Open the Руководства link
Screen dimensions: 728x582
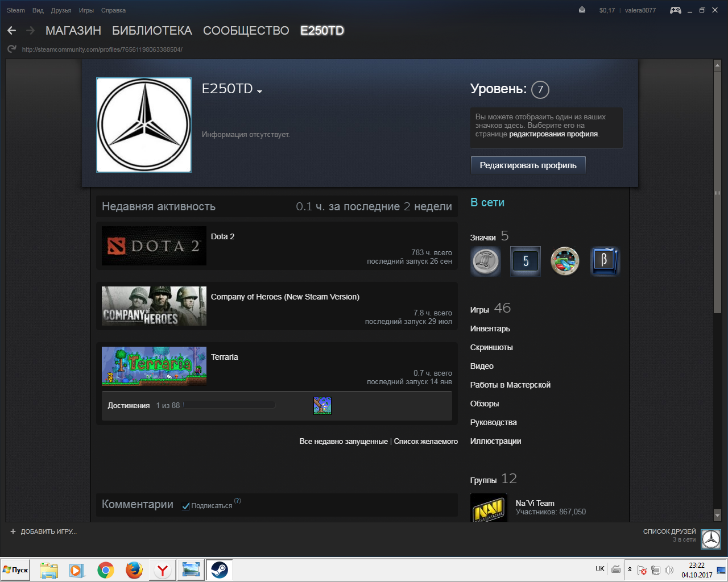[494, 422]
